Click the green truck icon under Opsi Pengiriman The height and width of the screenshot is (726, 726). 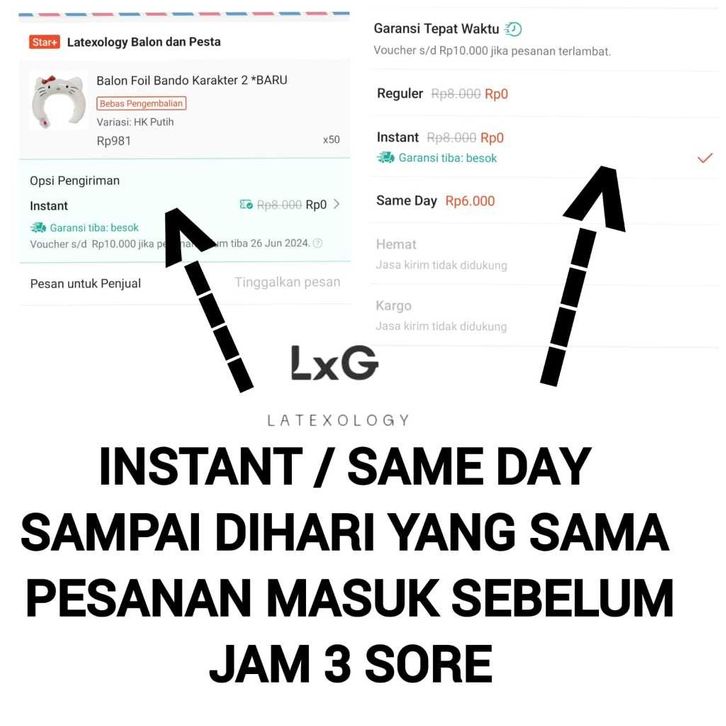(38, 228)
